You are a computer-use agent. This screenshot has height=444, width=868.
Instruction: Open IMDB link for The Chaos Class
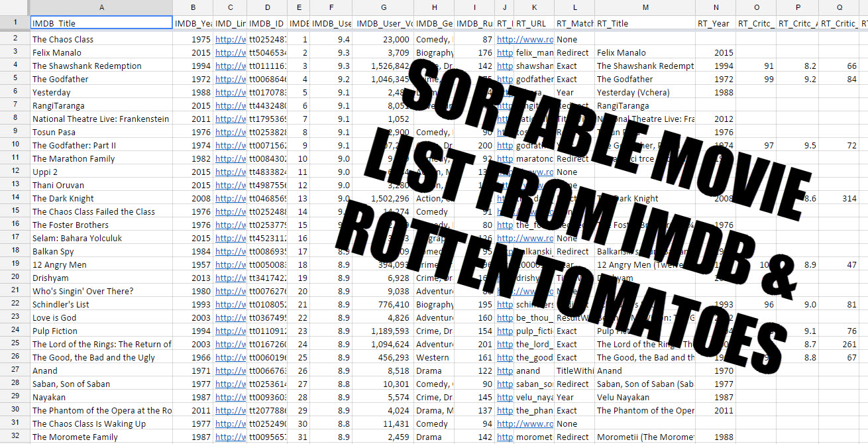[x=230, y=39]
